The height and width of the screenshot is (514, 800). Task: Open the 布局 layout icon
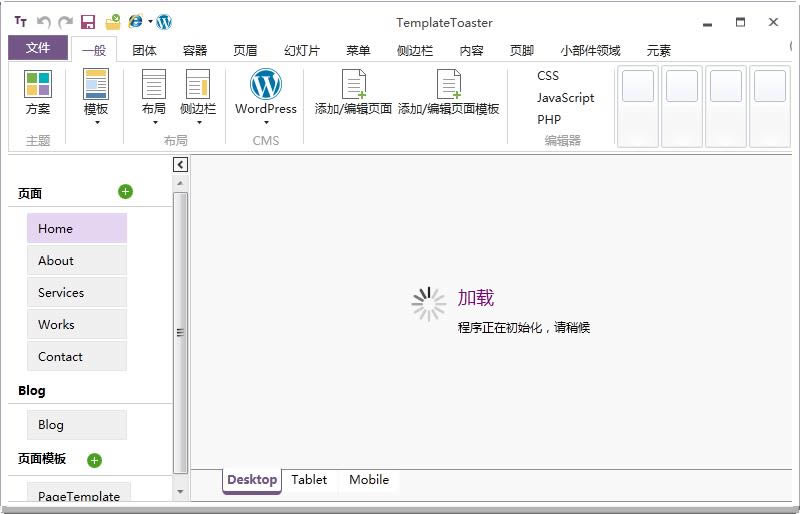[x=154, y=84]
